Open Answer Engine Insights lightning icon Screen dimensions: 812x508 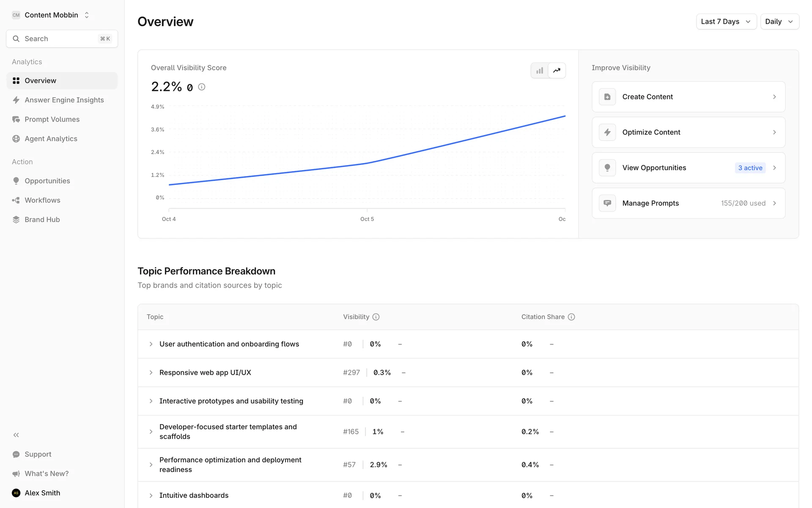(x=16, y=100)
